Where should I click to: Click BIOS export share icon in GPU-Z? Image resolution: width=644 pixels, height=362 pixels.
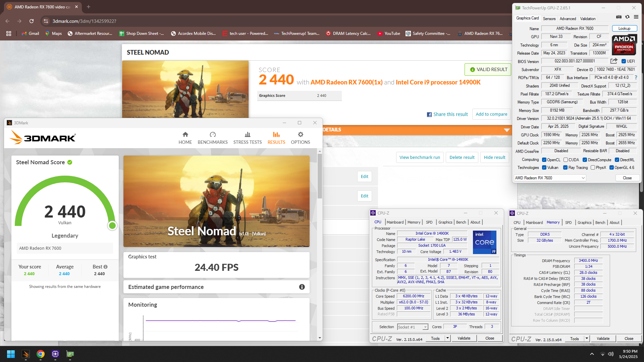coord(614,61)
